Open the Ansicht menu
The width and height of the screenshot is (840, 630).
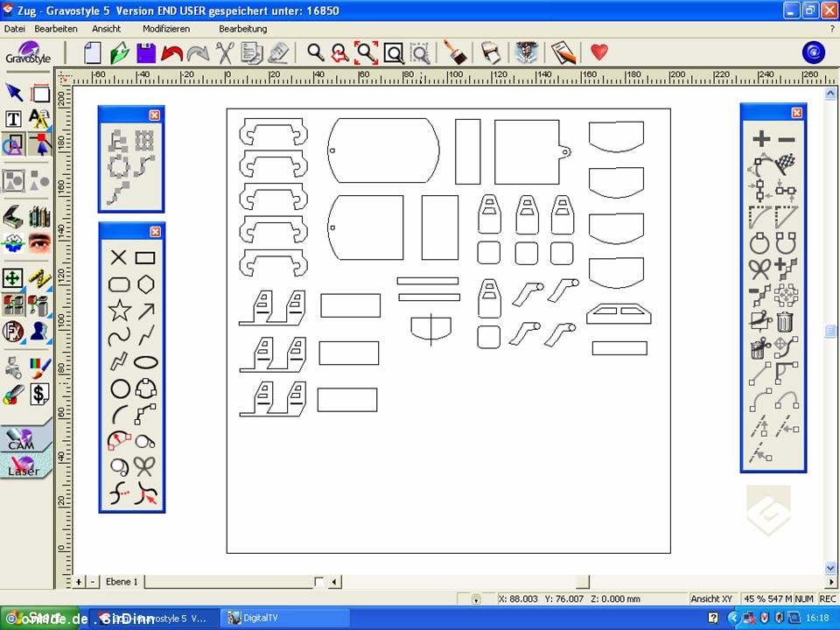106,29
